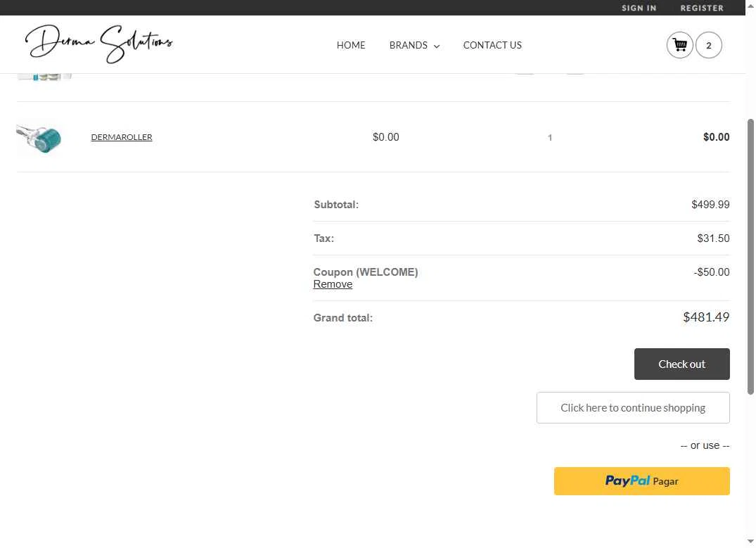Click the coupon discount -$50.00
The image size is (756, 548).
coord(712,272)
